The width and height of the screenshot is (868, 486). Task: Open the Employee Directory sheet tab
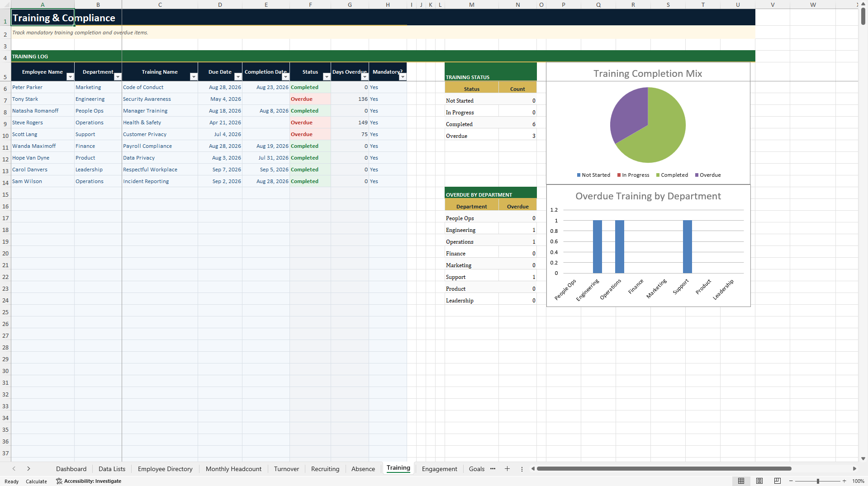click(165, 469)
